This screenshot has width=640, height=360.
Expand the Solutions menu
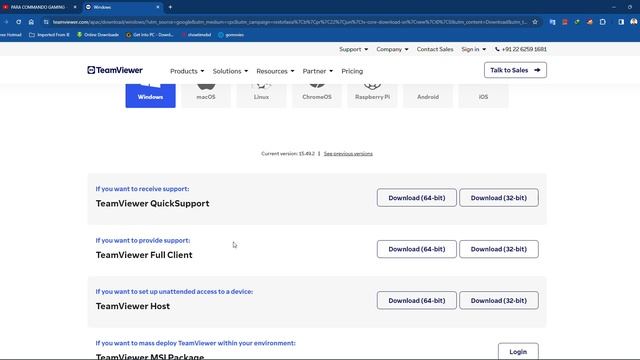(x=230, y=71)
